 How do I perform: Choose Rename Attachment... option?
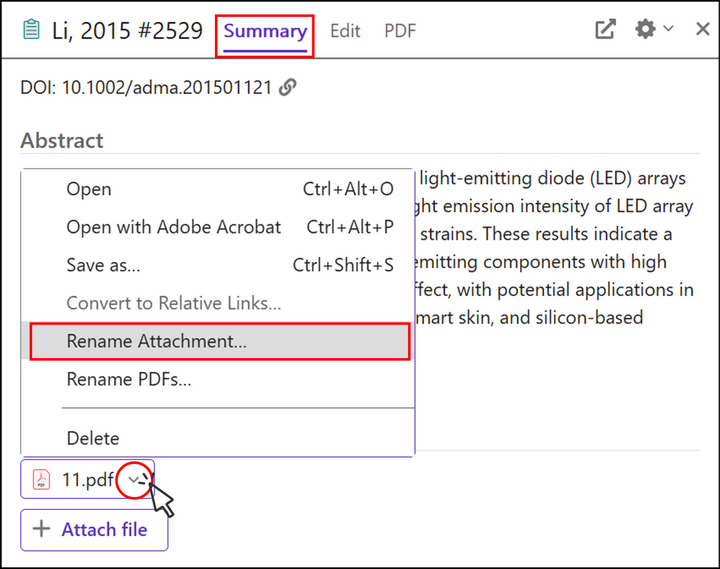[x=156, y=341]
